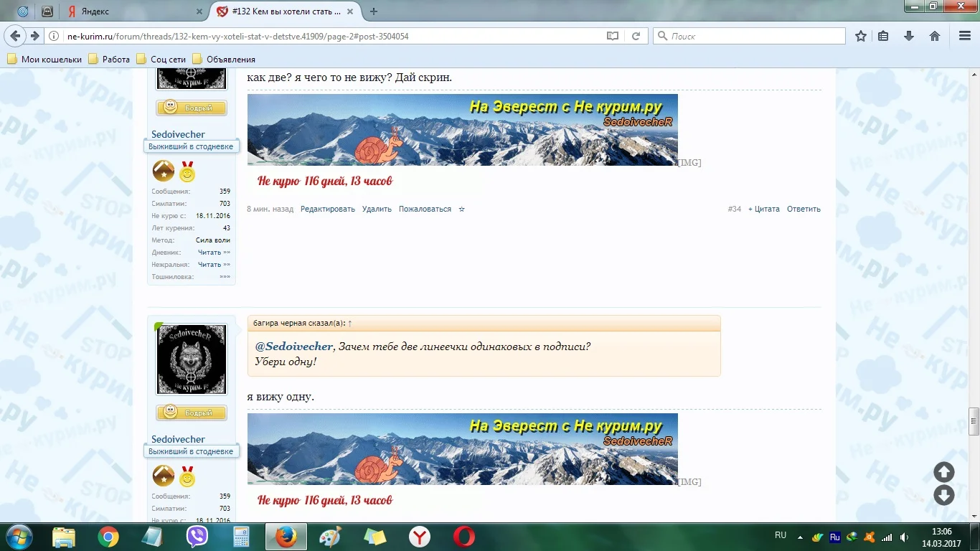Click Редактировать on post #34
This screenshot has width=980, height=551.
click(x=328, y=209)
